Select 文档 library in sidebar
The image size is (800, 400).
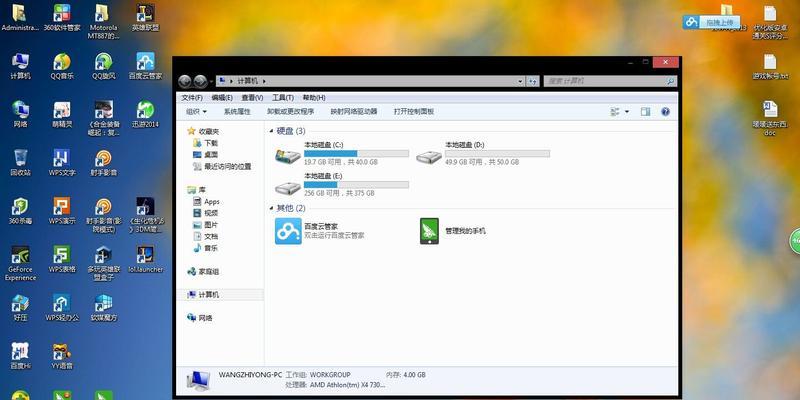[x=205, y=237]
